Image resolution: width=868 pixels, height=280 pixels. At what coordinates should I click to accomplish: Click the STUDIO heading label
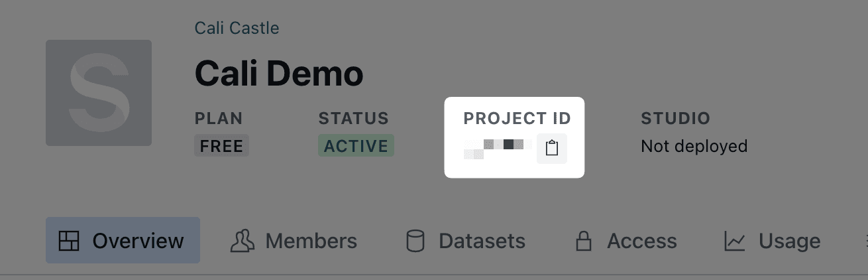point(675,119)
